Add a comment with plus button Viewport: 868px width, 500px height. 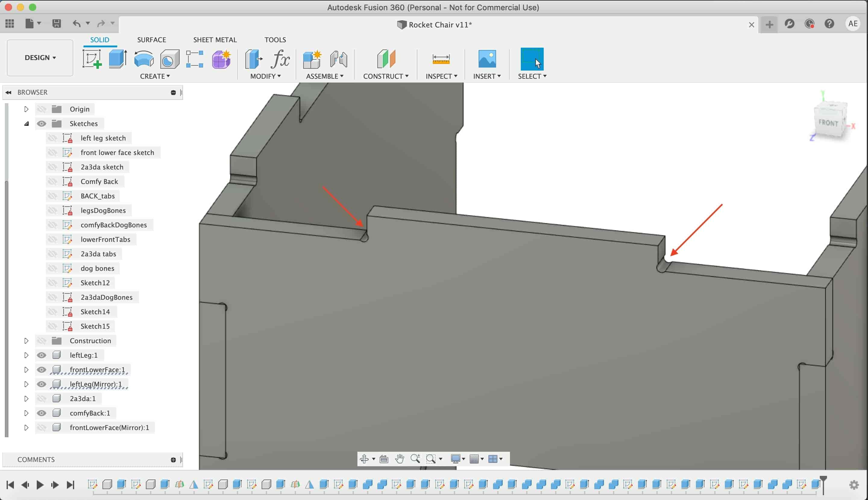173,460
